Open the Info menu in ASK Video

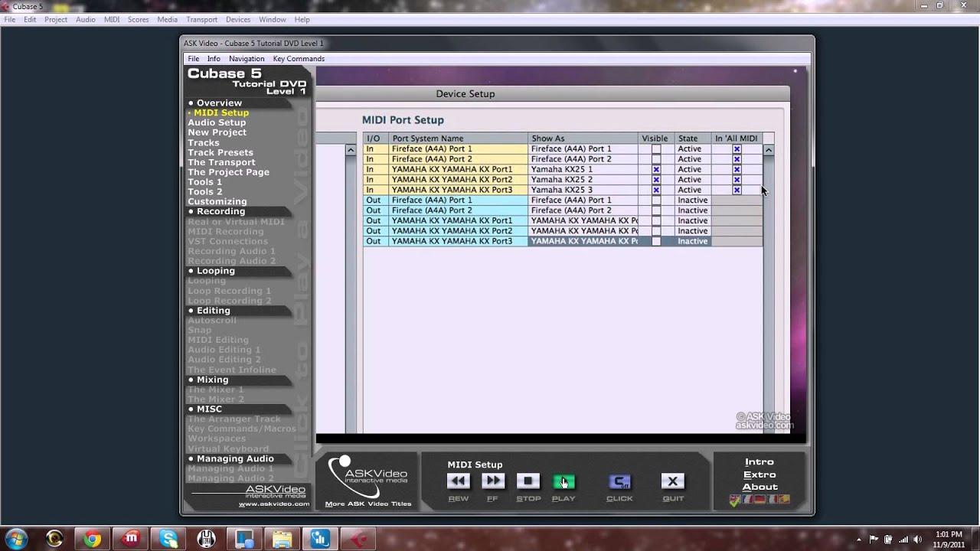[x=214, y=59]
